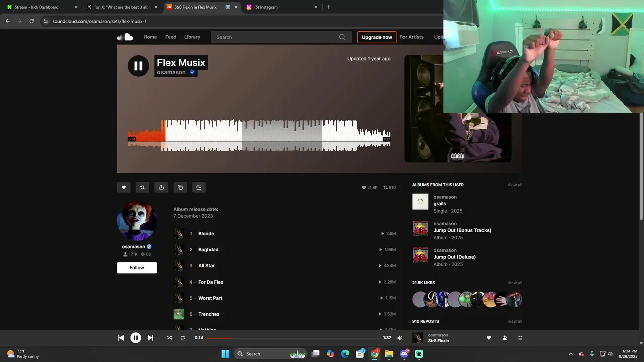The height and width of the screenshot is (362, 644).
Task: Open the share dialog for this album
Action: (161, 187)
